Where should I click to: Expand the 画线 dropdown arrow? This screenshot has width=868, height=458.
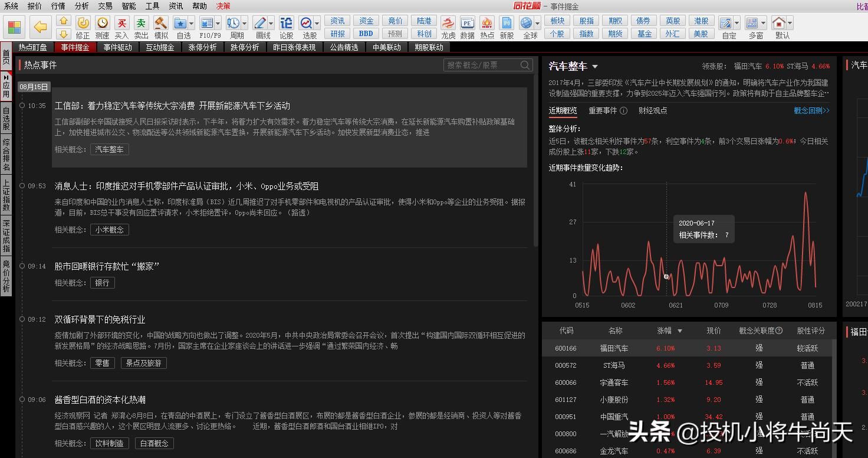pos(271,24)
